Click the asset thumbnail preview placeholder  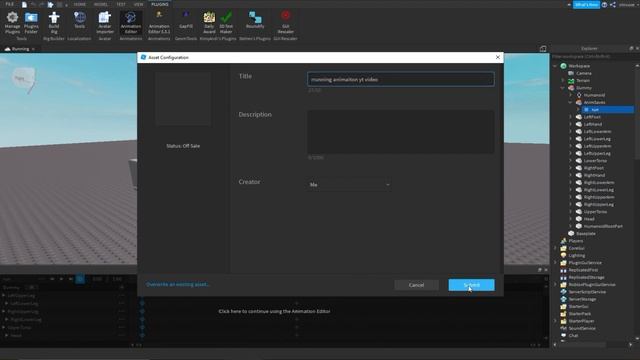[183, 99]
